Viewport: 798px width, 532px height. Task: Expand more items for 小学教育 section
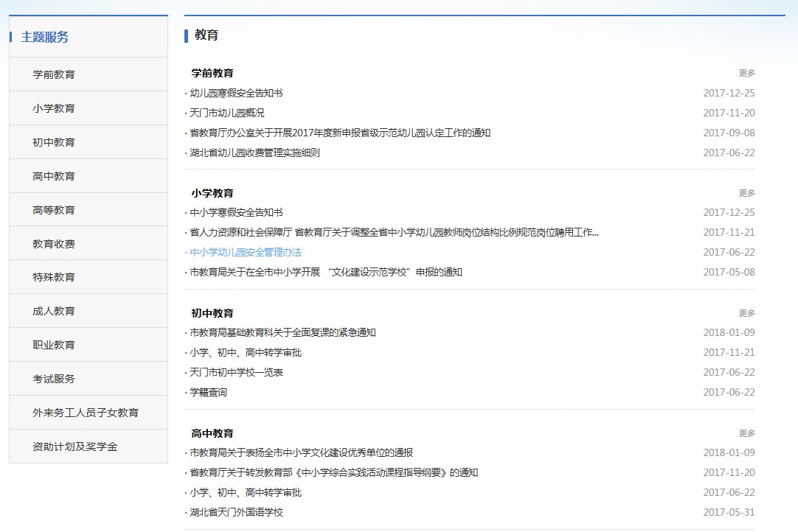tap(746, 193)
